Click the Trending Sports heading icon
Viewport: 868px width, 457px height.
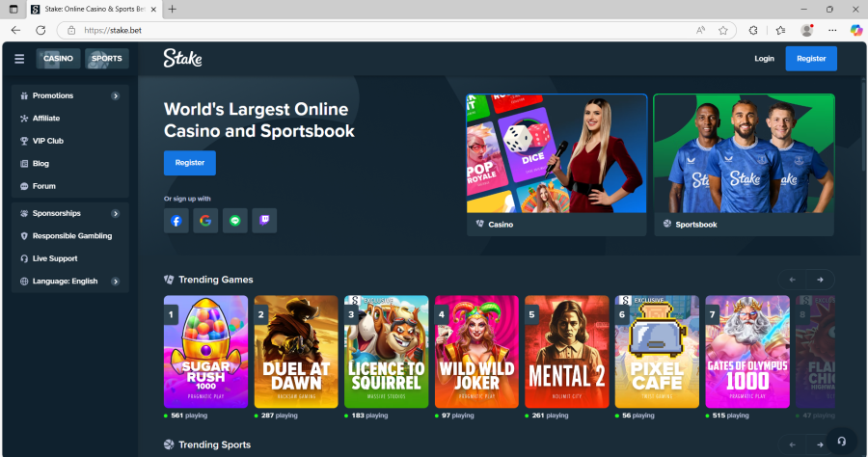[169, 444]
